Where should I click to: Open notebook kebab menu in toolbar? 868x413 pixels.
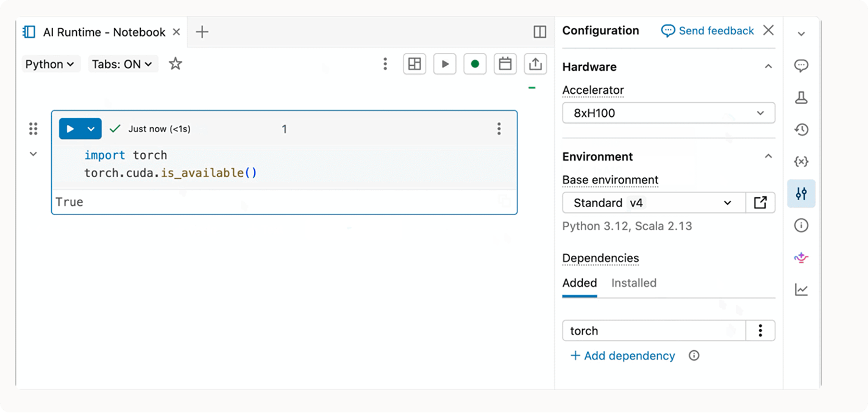pyautogui.click(x=385, y=64)
